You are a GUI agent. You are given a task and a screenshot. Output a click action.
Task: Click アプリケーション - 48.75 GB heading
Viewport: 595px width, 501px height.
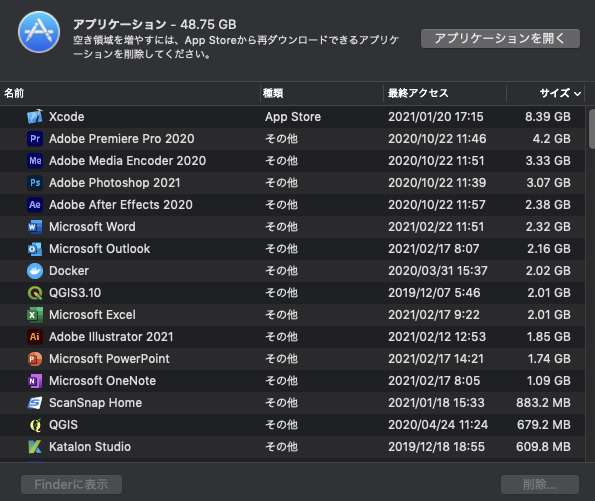(154, 24)
